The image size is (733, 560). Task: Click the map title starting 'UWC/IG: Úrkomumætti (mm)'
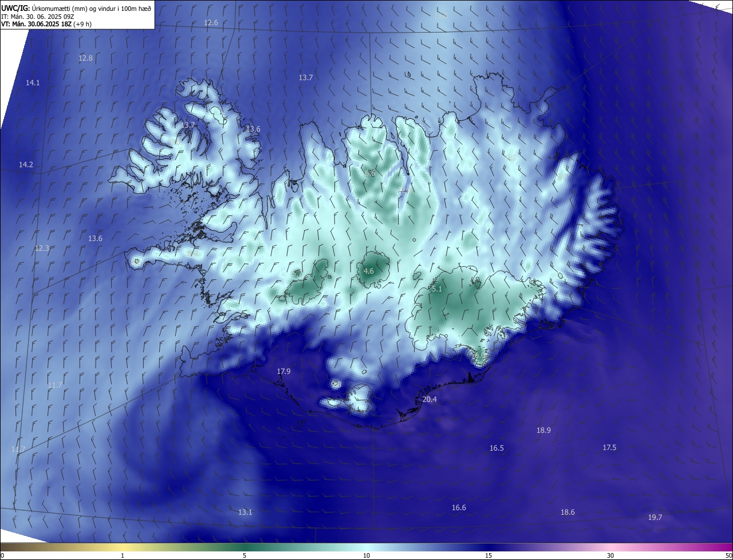pyautogui.click(x=76, y=8)
